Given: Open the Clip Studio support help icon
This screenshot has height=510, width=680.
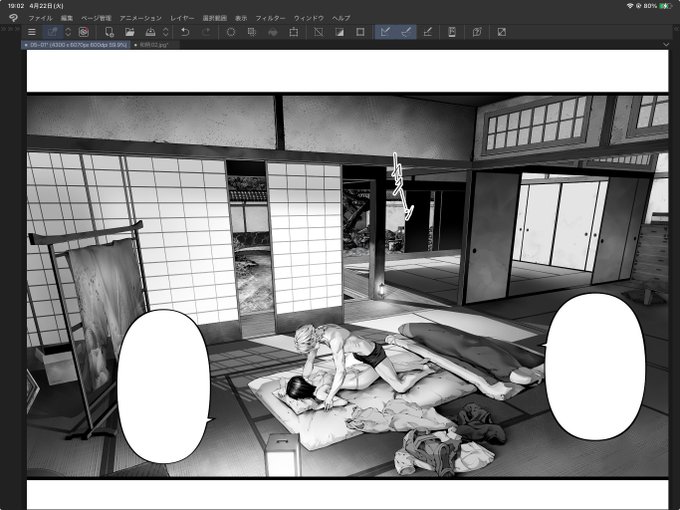Looking at the screenshot, I should (477, 32).
